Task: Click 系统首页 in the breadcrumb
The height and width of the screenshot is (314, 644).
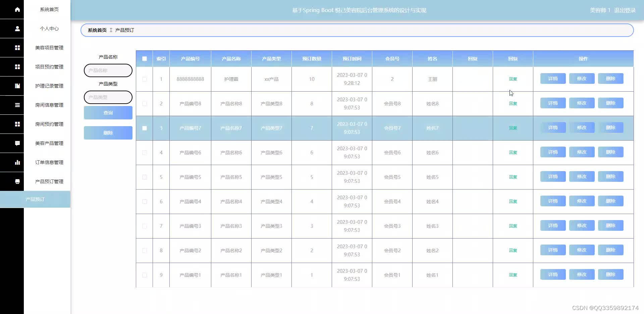Action: [97, 30]
